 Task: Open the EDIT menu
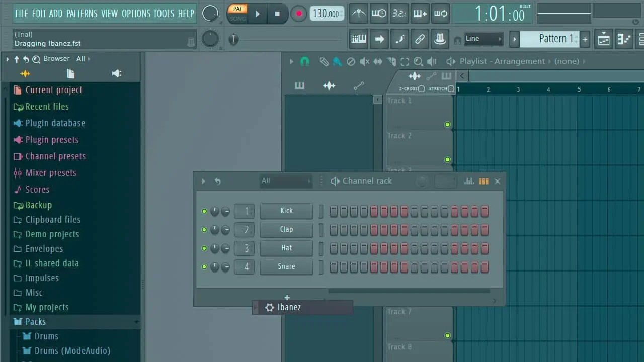pyautogui.click(x=39, y=14)
